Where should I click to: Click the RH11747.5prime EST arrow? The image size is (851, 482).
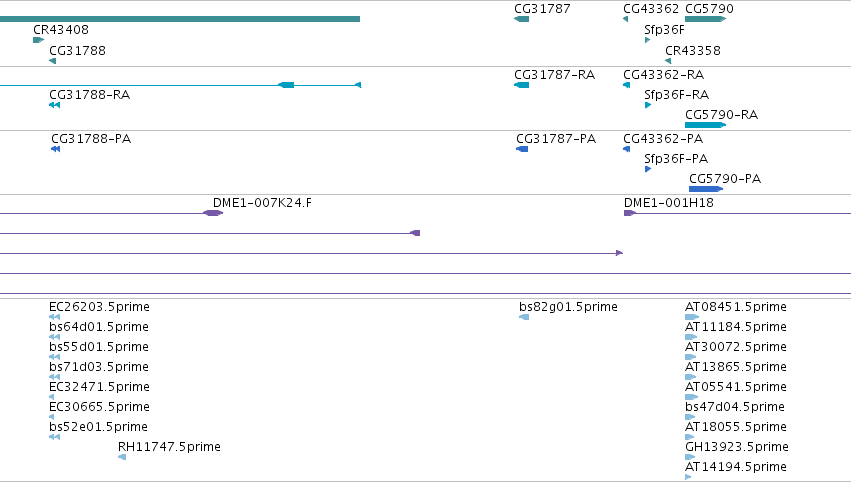click(x=122, y=457)
